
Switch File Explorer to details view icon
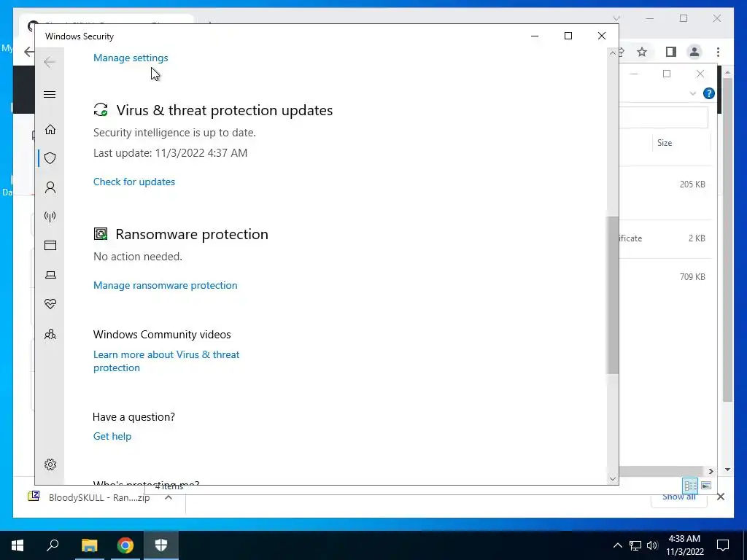tap(691, 486)
